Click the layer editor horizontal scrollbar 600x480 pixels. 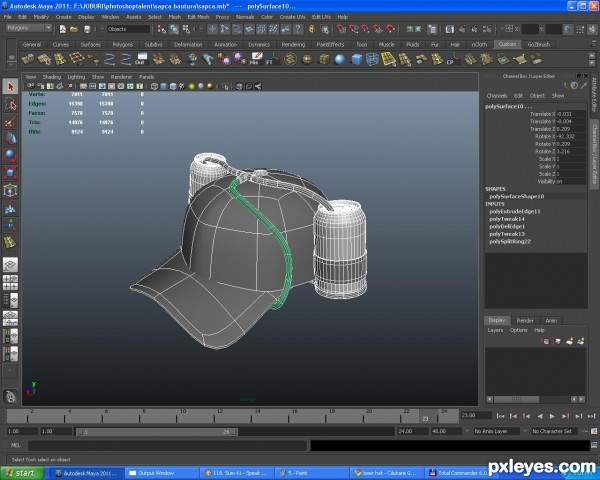[x=516, y=399]
